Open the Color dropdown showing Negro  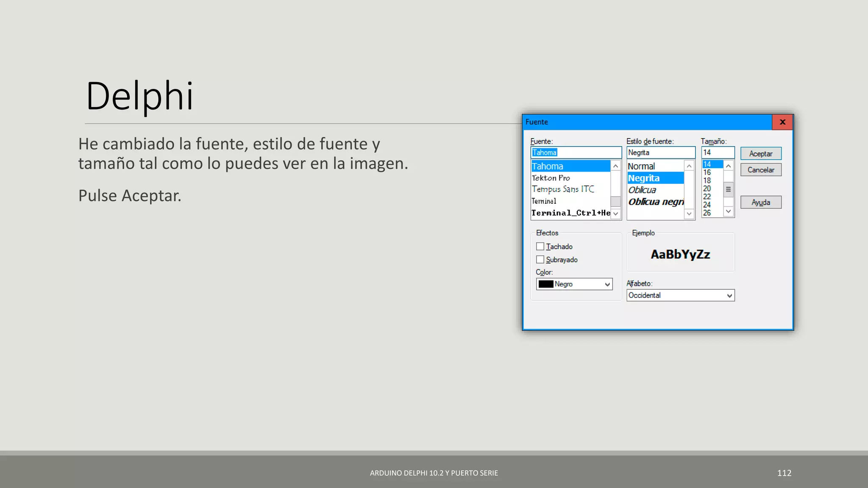coord(574,284)
